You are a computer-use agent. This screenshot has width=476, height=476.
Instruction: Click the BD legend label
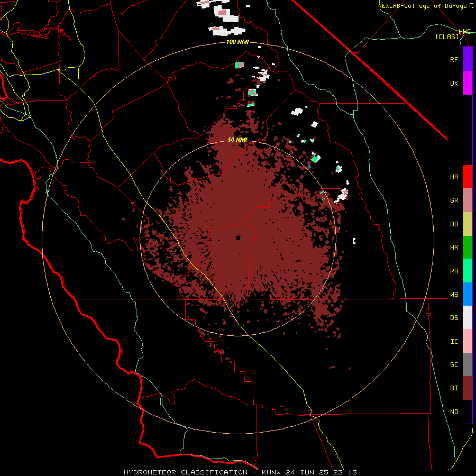[x=454, y=224]
